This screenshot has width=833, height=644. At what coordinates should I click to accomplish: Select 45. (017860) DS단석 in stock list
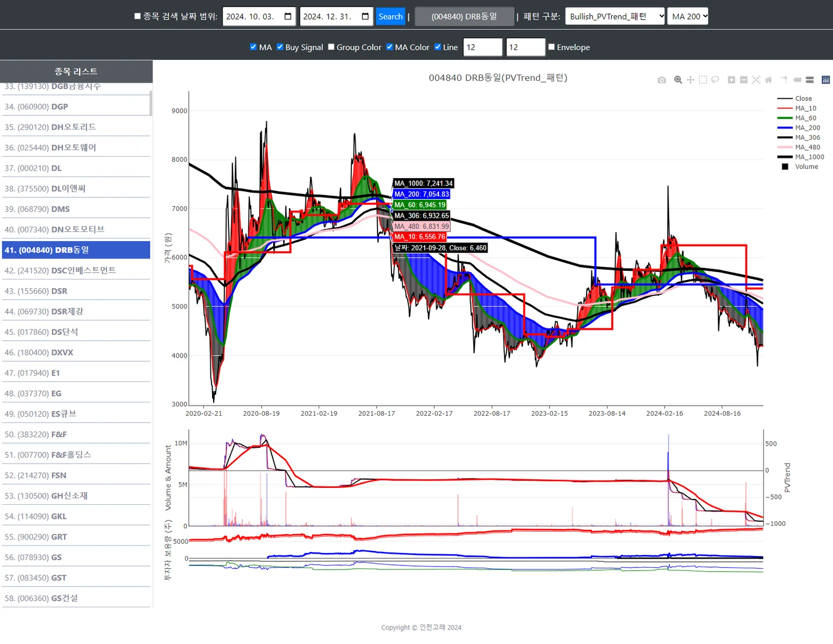pyautogui.click(x=76, y=332)
